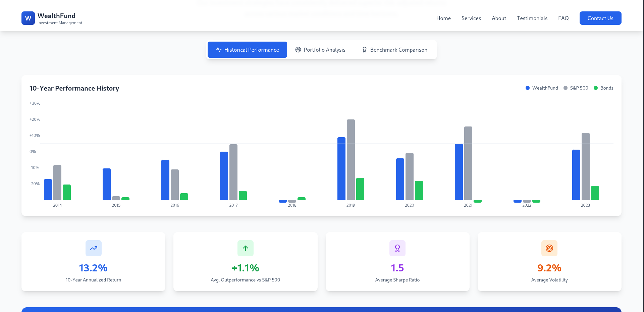
Task: Click the pulse icon in Historical Performance tab
Action: [219, 50]
